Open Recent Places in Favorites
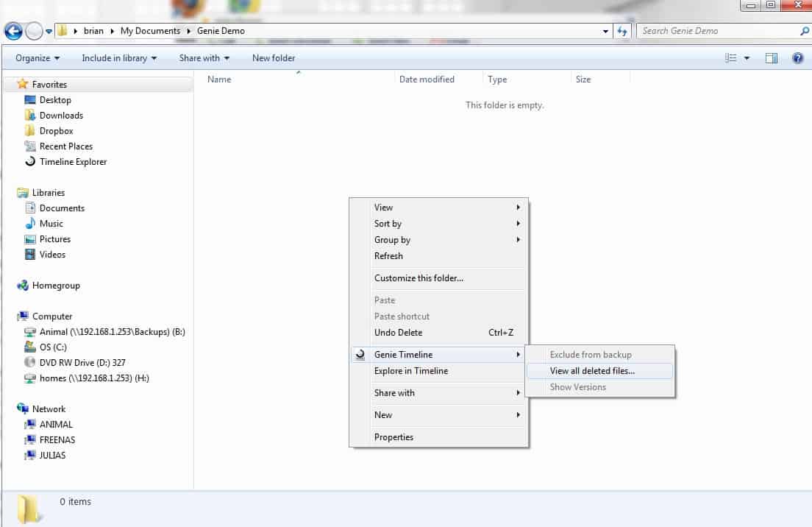This screenshot has height=527, width=812. (65, 146)
